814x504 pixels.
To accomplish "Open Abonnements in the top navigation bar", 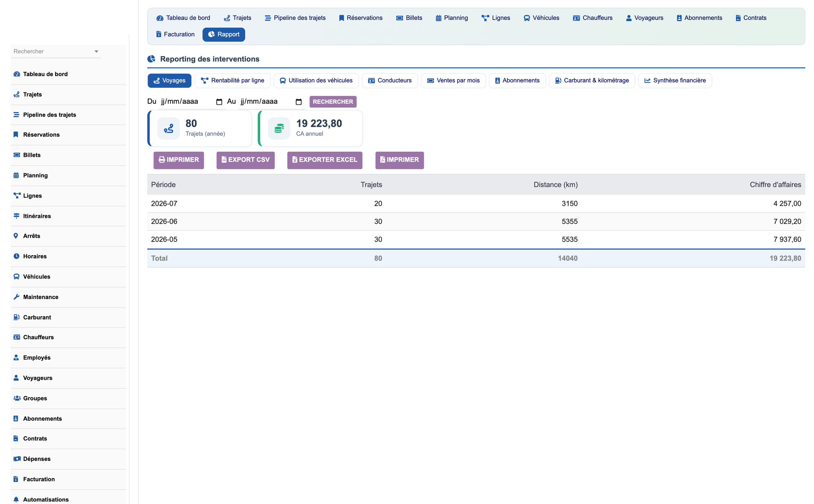I will 699,18.
